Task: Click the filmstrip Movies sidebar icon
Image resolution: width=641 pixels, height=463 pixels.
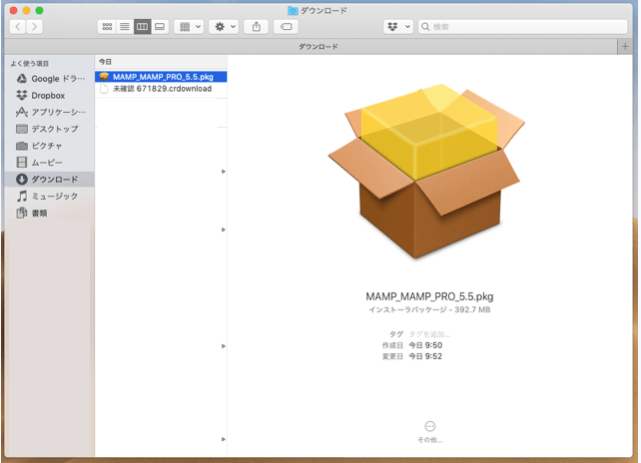Action: (x=22, y=163)
